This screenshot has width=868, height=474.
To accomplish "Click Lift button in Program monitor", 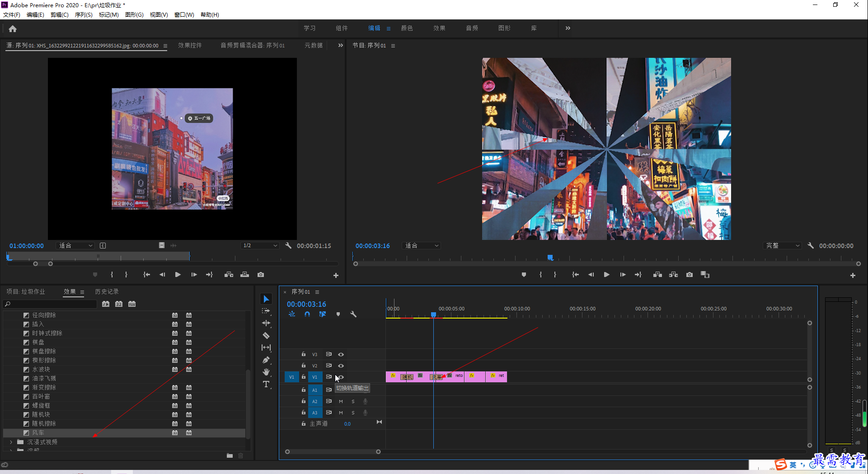I will pos(657,275).
